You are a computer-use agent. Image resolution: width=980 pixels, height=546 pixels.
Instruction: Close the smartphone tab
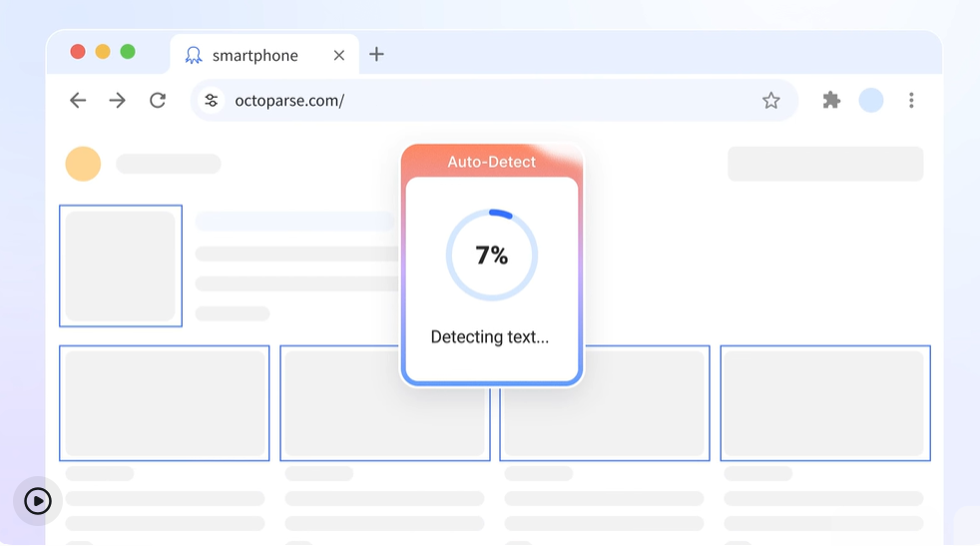point(338,56)
